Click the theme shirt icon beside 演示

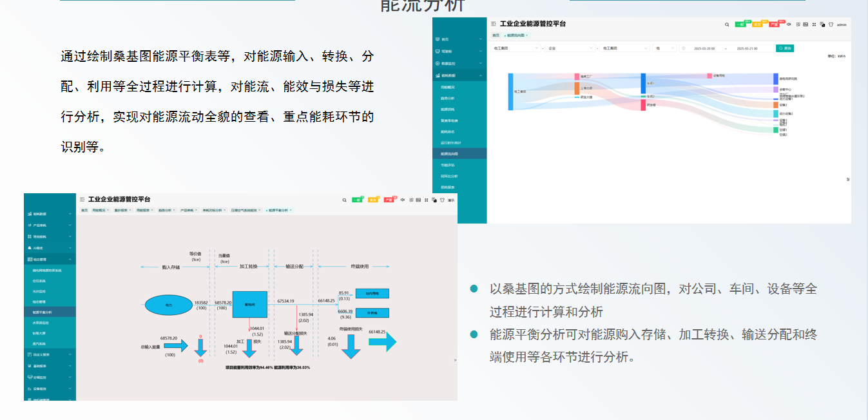click(x=441, y=200)
